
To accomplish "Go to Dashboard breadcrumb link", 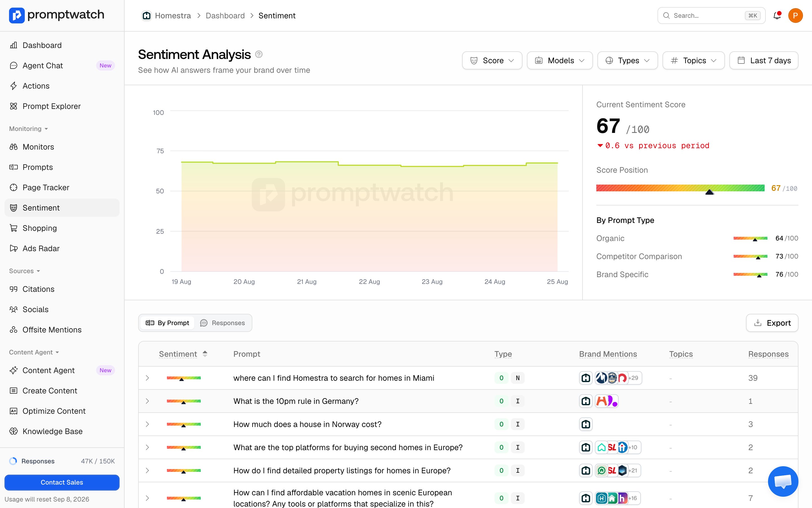I will [225, 16].
